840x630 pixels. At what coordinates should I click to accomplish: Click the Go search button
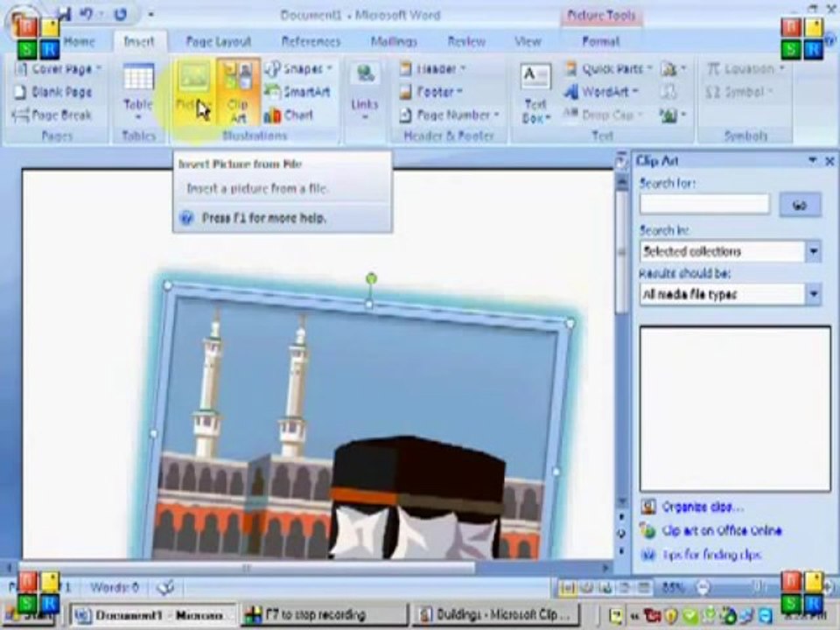click(x=800, y=205)
